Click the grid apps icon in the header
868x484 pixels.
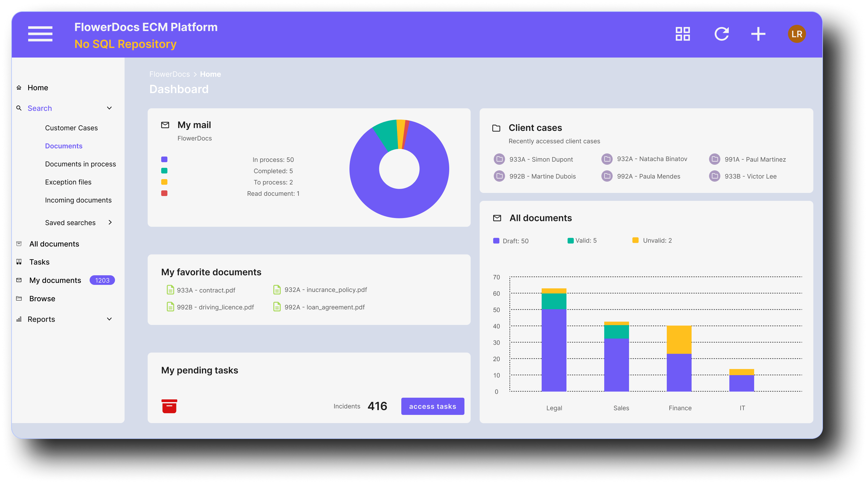click(682, 34)
